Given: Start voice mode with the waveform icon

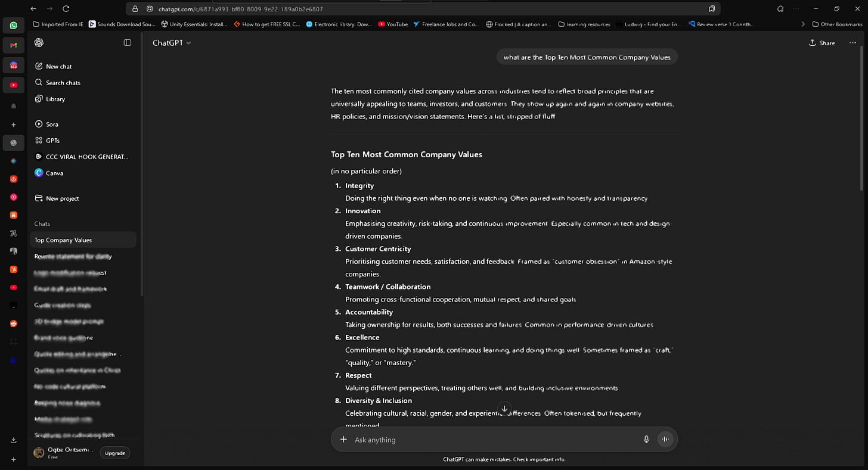Looking at the screenshot, I should pyautogui.click(x=665, y=440).
